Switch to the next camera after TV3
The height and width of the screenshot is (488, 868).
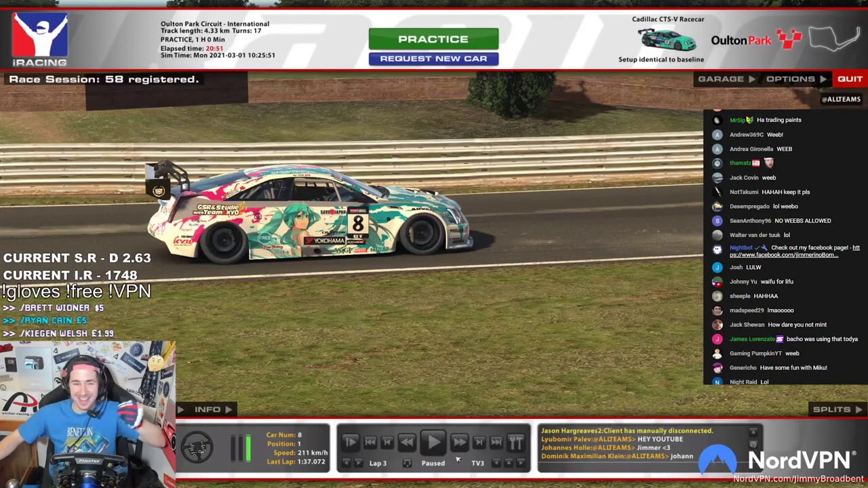point(521,463)
